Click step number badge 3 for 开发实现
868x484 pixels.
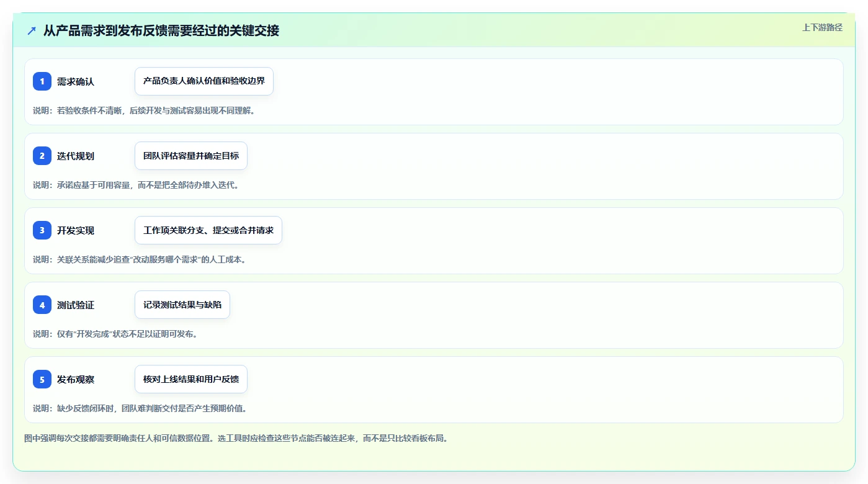click(42, 230)
